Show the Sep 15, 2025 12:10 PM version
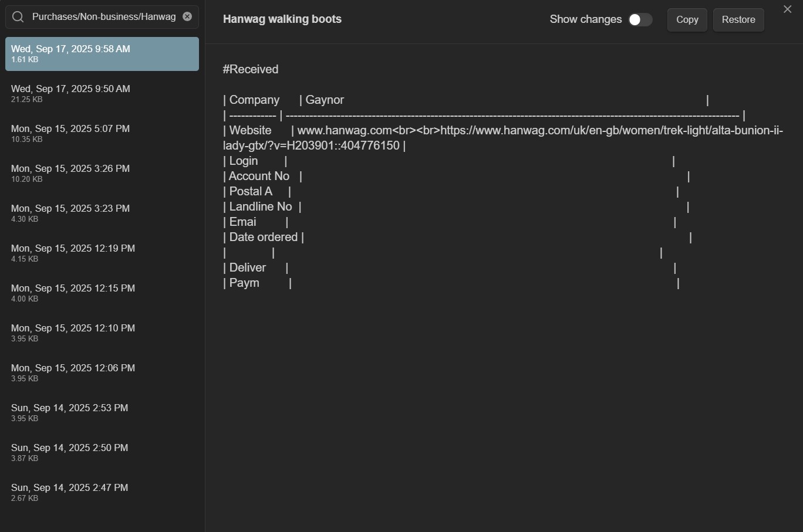 point(102,333)
